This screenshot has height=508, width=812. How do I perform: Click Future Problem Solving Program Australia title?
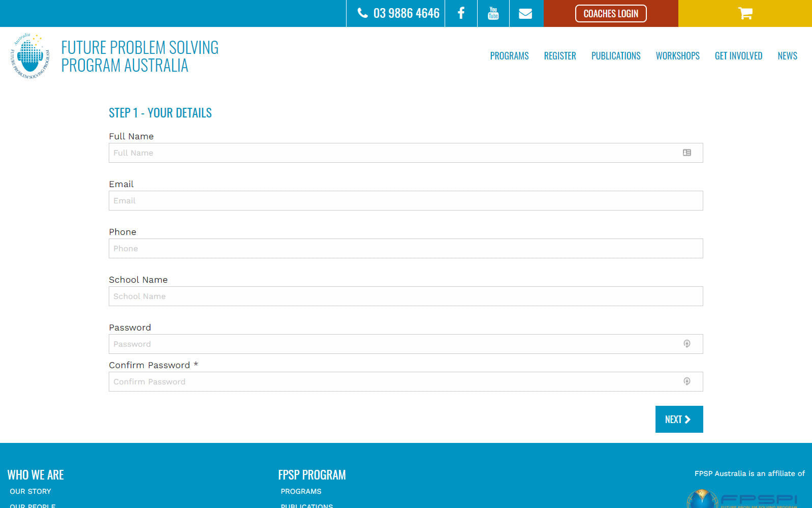(140, 56)
